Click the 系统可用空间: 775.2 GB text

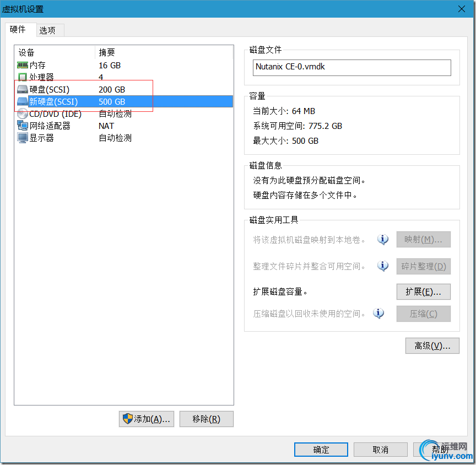coord(297,126)
